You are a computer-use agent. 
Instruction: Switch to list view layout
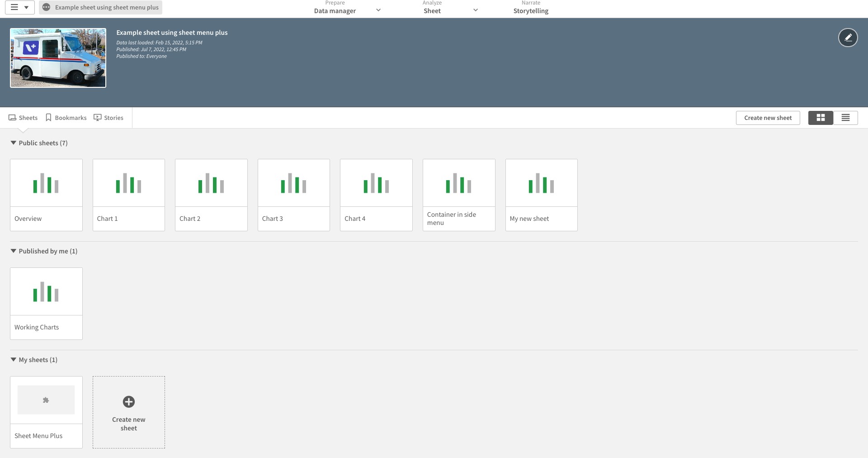845,118
